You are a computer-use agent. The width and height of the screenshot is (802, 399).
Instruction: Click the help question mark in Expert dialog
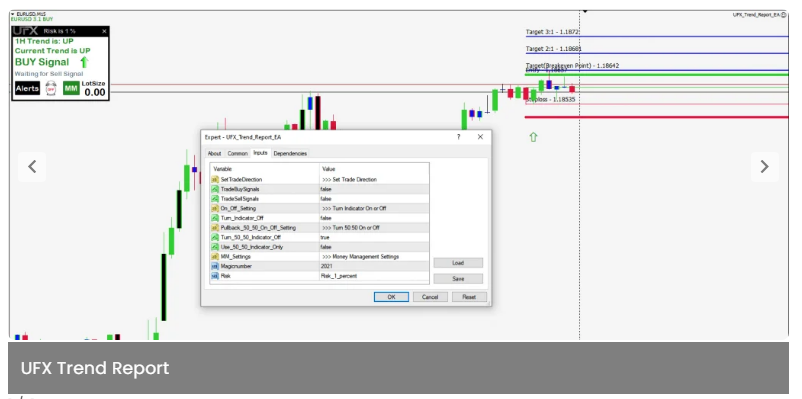458,137
